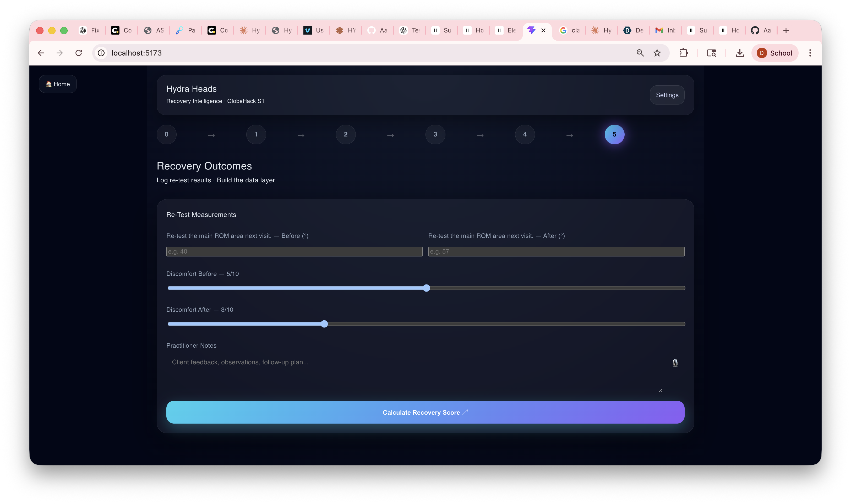Click the Home button
Screen dimensions: 851x504
[58, 84]
